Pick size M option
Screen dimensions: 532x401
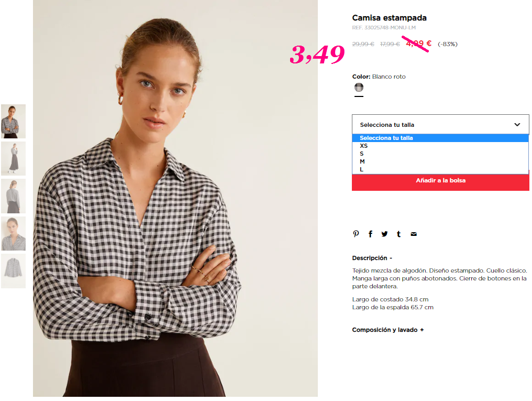pyautogui.click(x=440, y=161)
